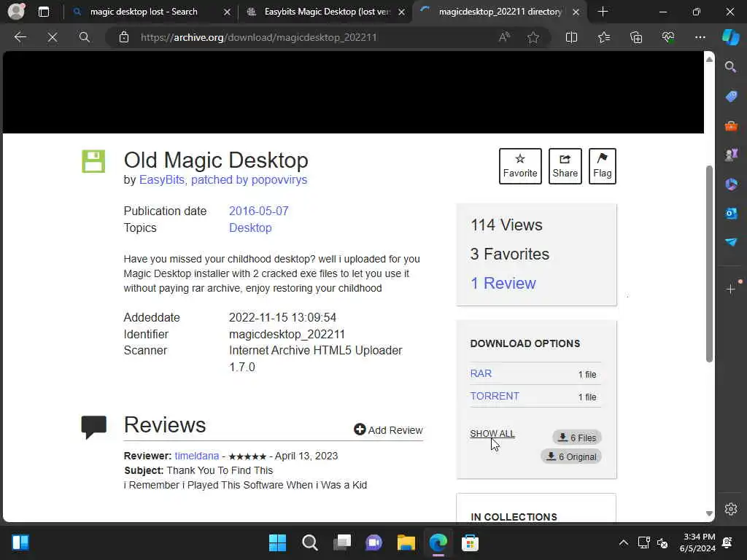The image size is (747, 560).
Task: Open the Windows Start menu
Action: pos(277,542)
